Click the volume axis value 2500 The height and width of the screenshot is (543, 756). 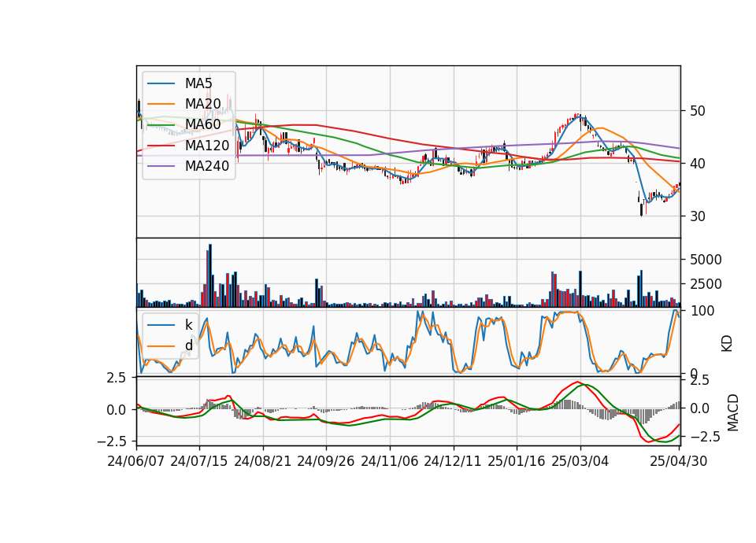point(706,284)
